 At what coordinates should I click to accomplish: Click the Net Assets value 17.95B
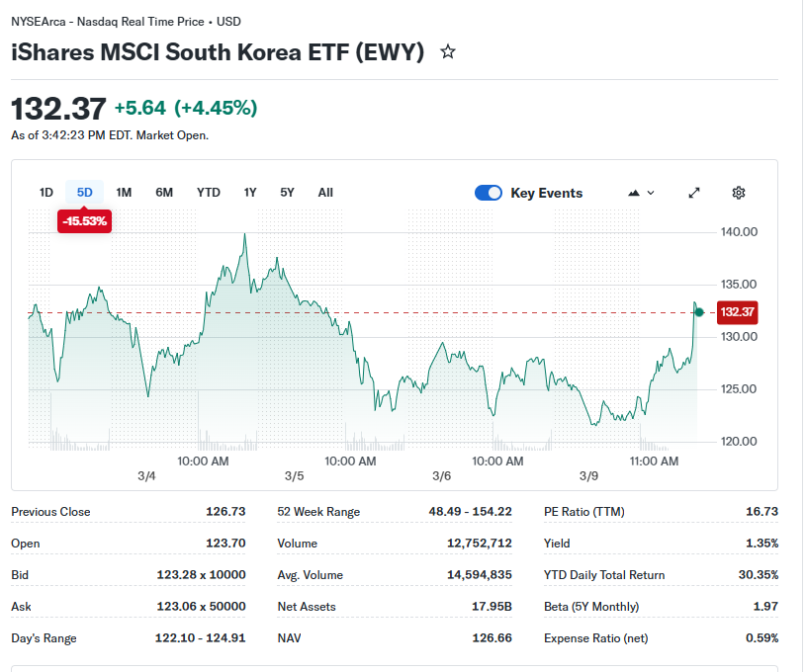(492, 606)
